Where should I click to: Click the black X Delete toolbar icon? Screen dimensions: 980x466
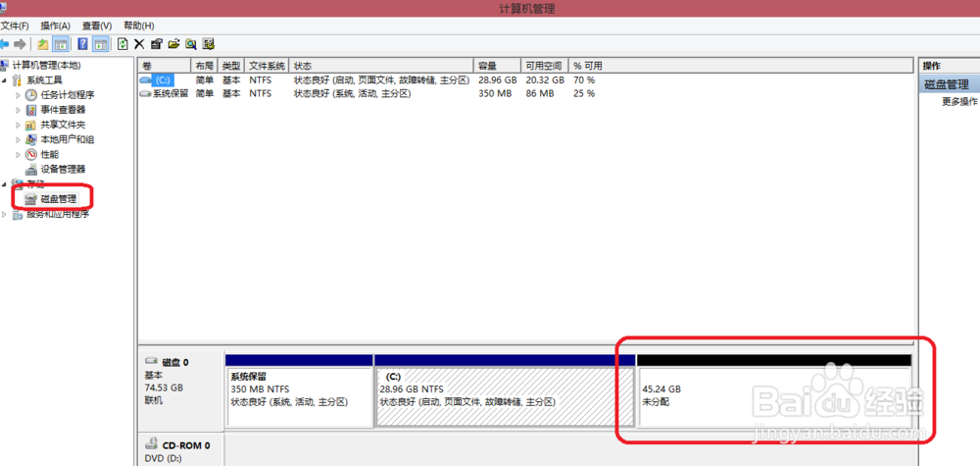pos(139,44)
